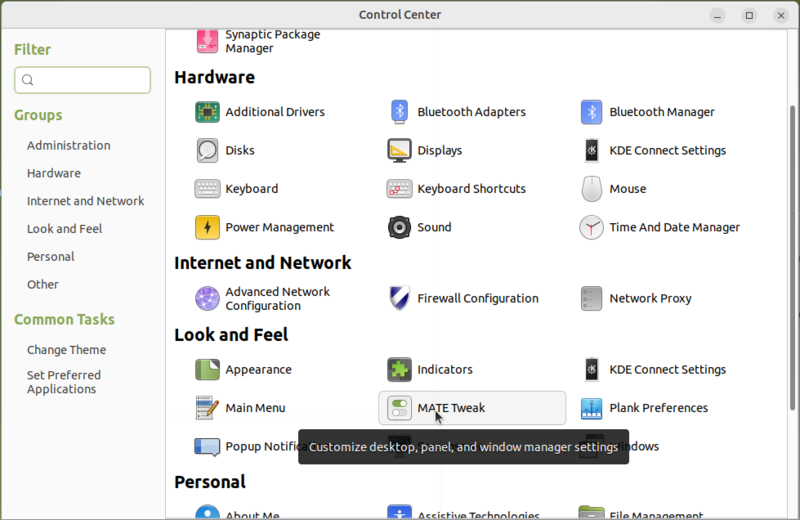Open Keyboard preferences icon
The width and height of the screenshot is (800, 520).
[x=207, y=189]
